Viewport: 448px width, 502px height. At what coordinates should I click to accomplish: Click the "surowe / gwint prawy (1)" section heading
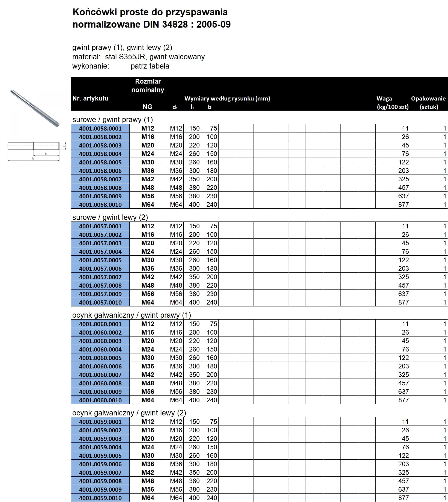click(x=112, y=120)
